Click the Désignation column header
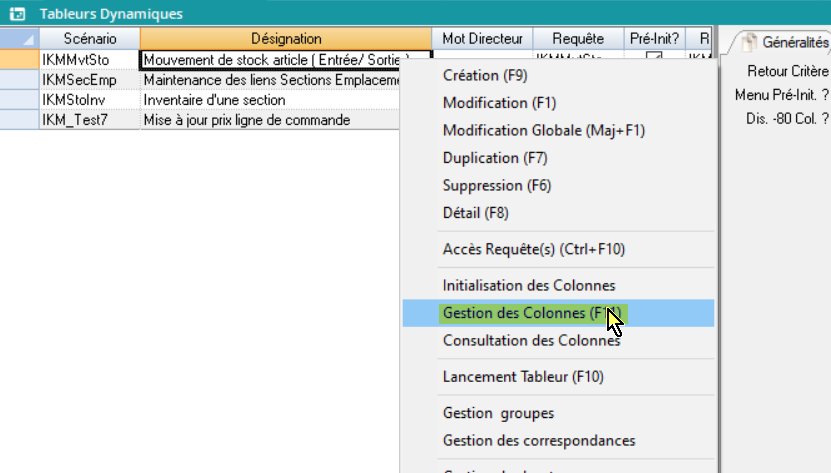 click(286, 39)
